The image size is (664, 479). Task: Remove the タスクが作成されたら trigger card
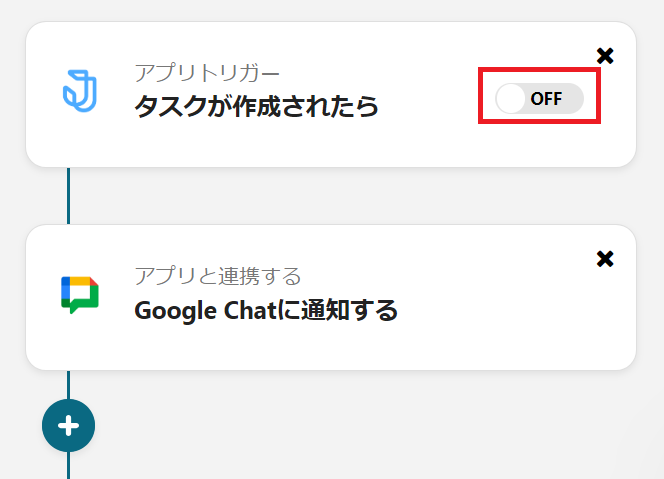(604, 56)
